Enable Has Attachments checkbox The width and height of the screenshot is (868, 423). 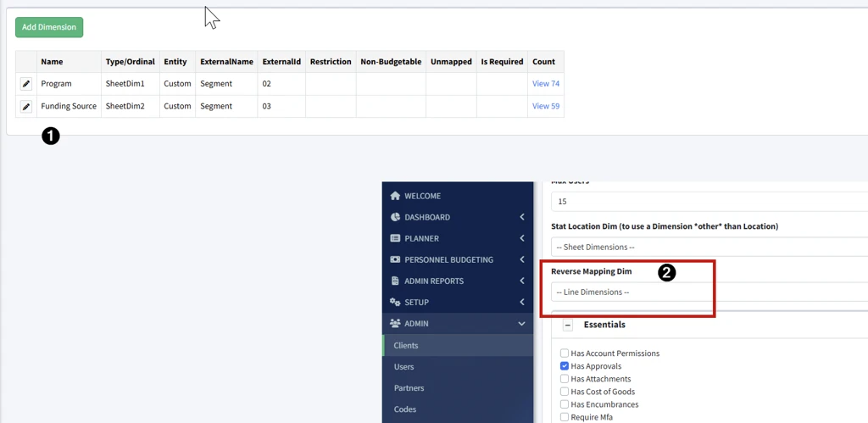click(564, 379)
